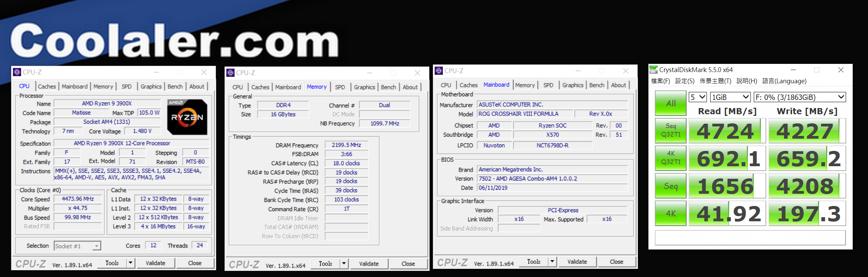
Task: Click the Core Speed value 4473.96 MHz
Action: pos(78,199)
